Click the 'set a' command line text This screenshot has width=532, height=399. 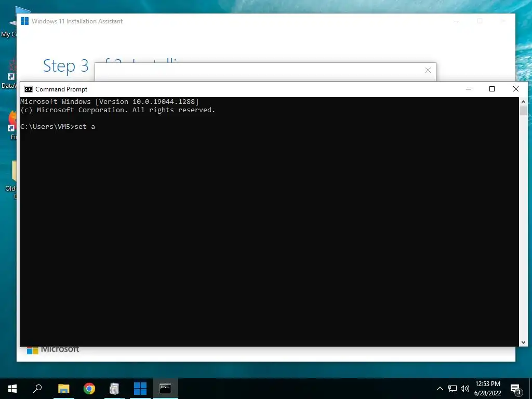coord(85,127)
